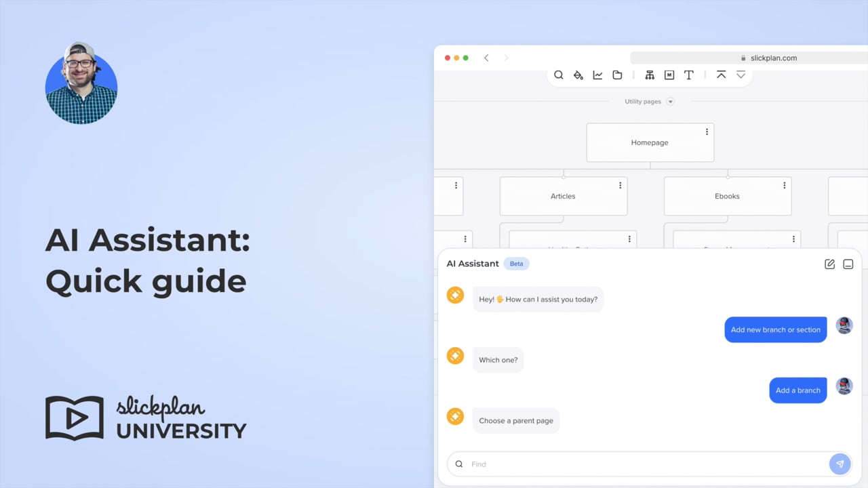Click the 'AI Assistant' panel title
Screen dimensions: 868x488
pyautogui.click(x=473, y=264)
